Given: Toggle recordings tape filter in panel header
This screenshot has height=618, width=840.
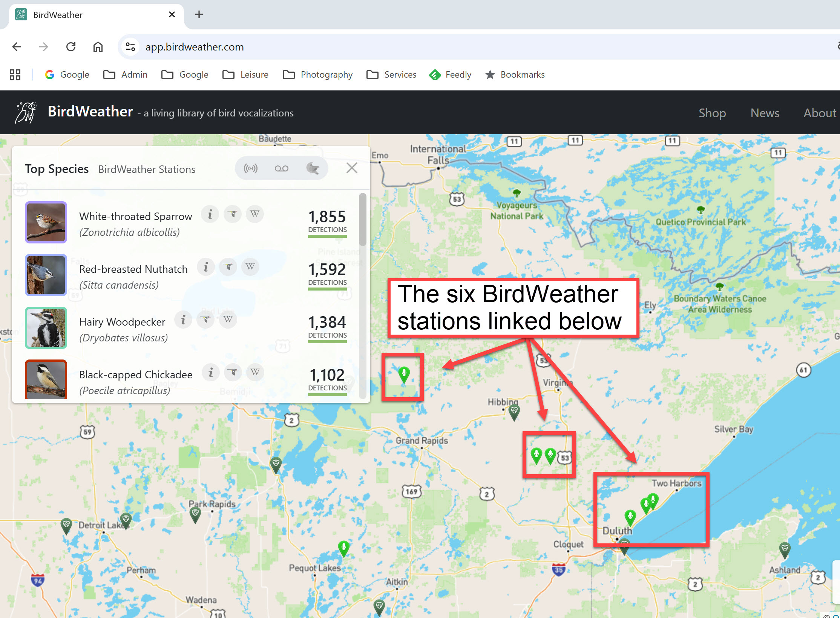Looking at the screenshot, I should (x=281, y=168).
